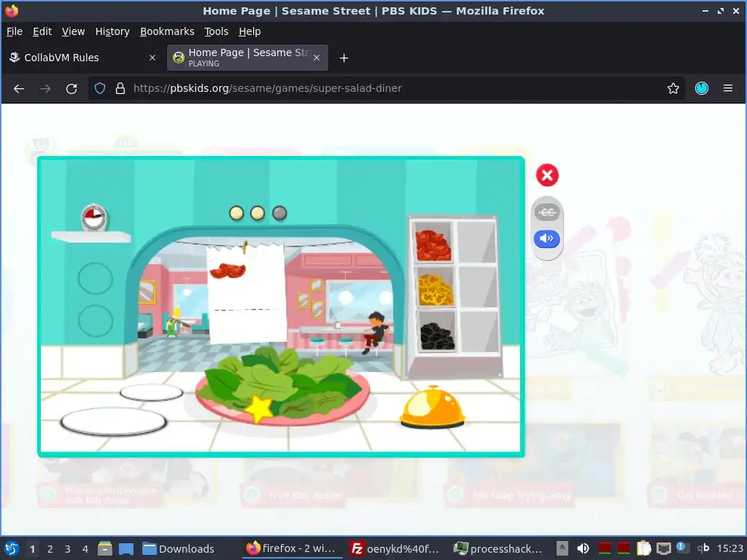Open the History menu

(112, 31)
